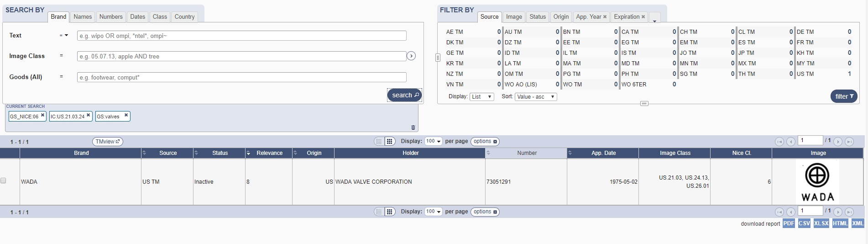Screen dimensions: 868x244
Task: Open the TMview external link
Action: pyautogui.click(x=107, y=142)
